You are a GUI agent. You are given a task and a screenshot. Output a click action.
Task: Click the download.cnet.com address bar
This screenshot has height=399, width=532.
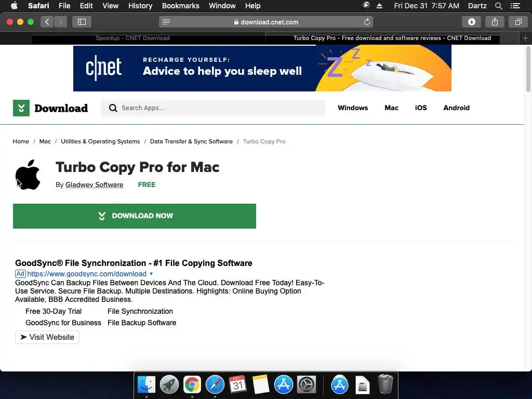point(266,22)
